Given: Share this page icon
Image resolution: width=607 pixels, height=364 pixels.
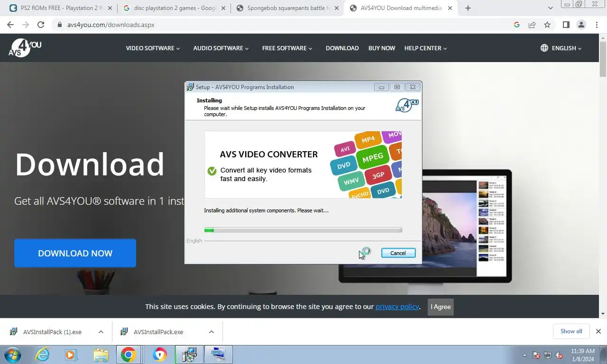Looking at the screenshot, I should pyautogui.click(x=532, y=25).
